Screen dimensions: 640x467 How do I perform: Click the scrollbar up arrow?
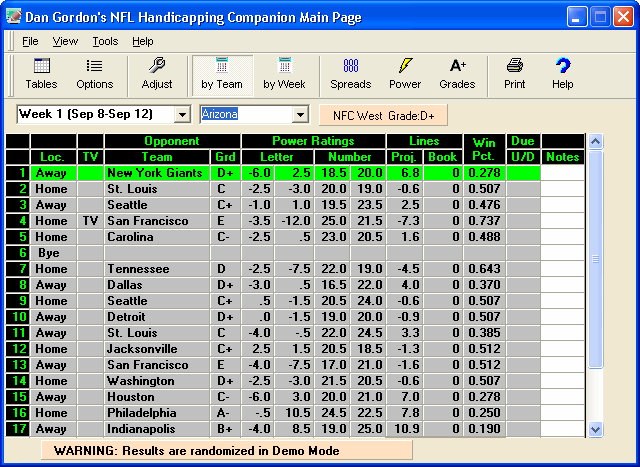point(596,142)
